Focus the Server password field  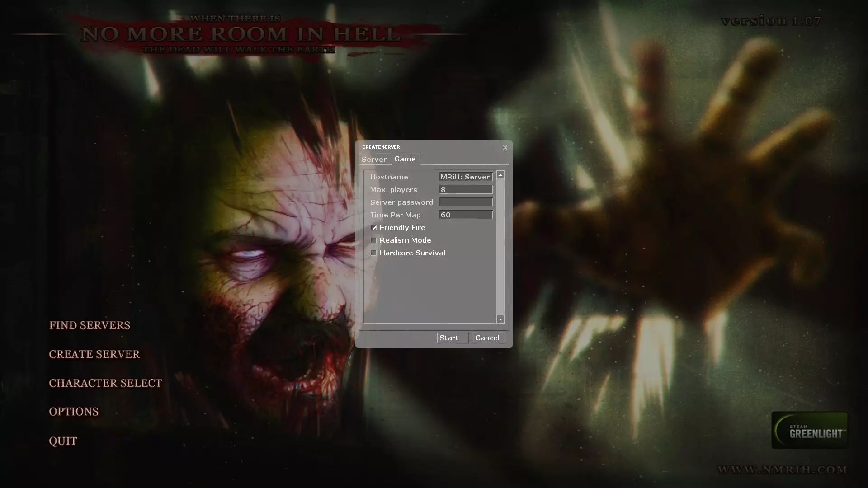[x=466, y=202]
